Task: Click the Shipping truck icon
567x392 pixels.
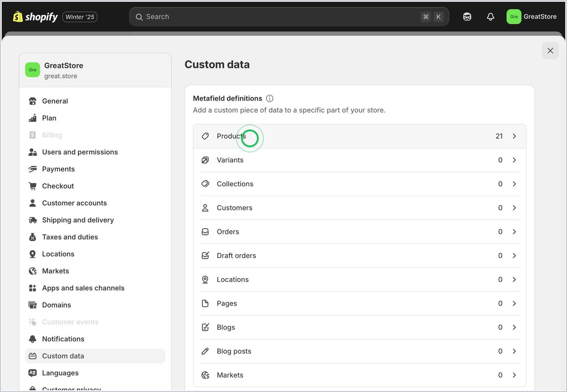Action: point(32,220)
